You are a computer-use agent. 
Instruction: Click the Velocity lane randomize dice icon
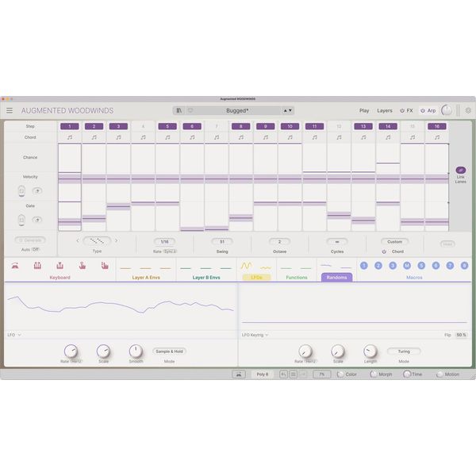(21, 191)
